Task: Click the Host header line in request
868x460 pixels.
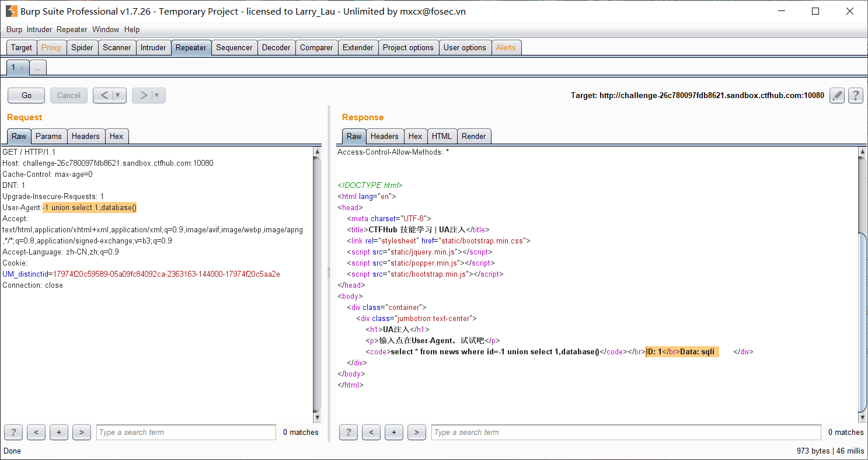Action: point(108,163)
